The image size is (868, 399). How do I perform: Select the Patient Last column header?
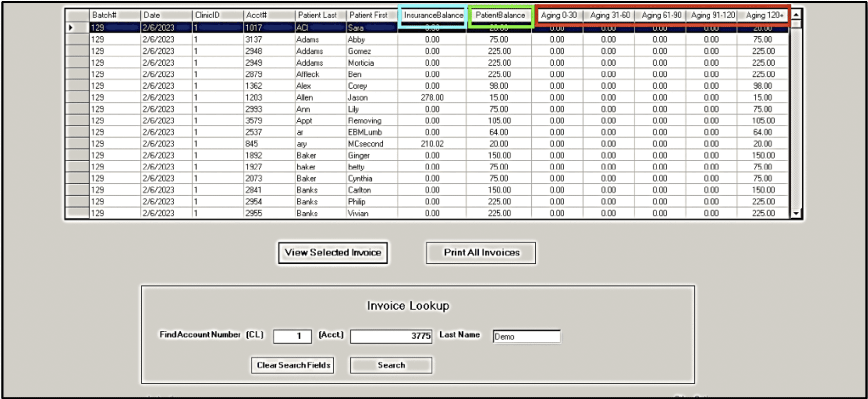[x=320, y=15]
